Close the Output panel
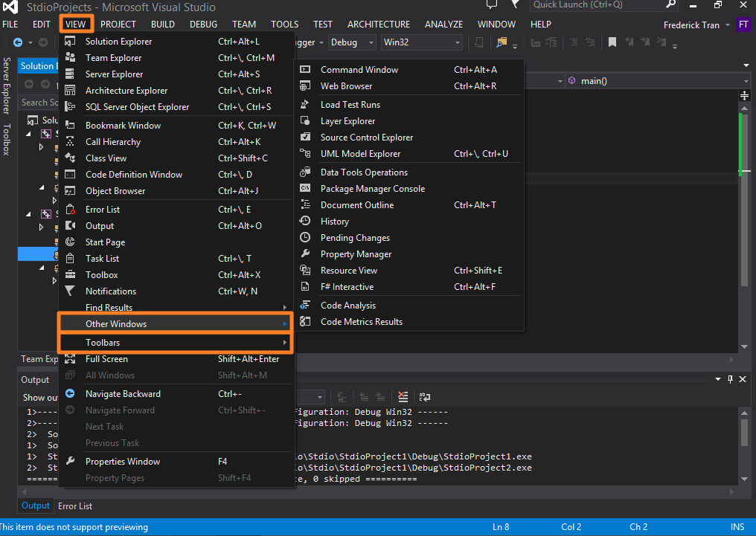The image size is (756, 536). [743, 379]
